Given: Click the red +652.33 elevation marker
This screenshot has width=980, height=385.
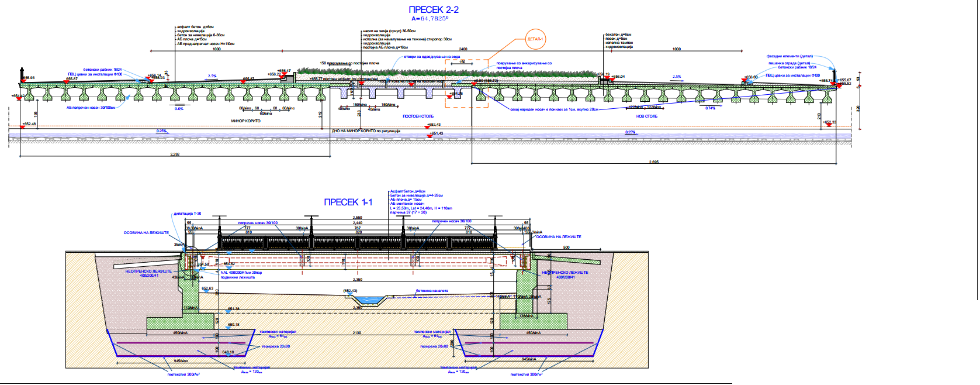Looking at the screenshot, I should coord(828,125).
